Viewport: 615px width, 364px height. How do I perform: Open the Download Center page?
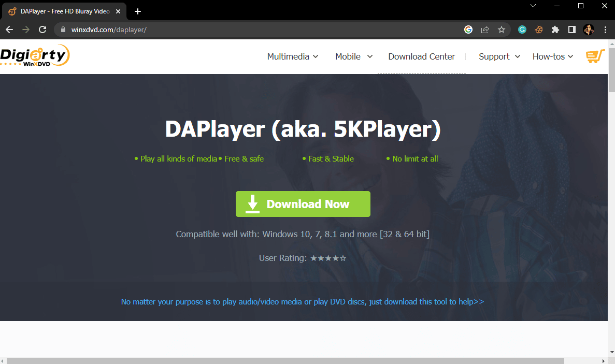(x=422, y=56)
